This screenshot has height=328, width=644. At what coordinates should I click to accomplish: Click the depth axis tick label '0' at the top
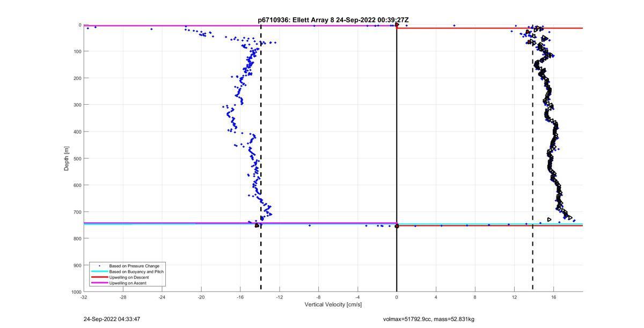tap(79, 25)
